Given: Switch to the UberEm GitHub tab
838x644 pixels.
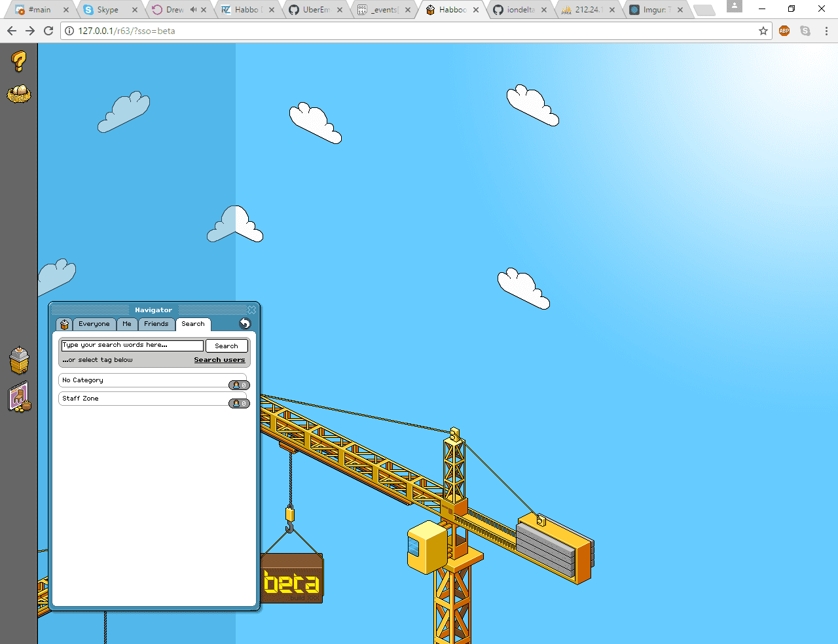Looking at the screenshot, I should tap(316, 10).
